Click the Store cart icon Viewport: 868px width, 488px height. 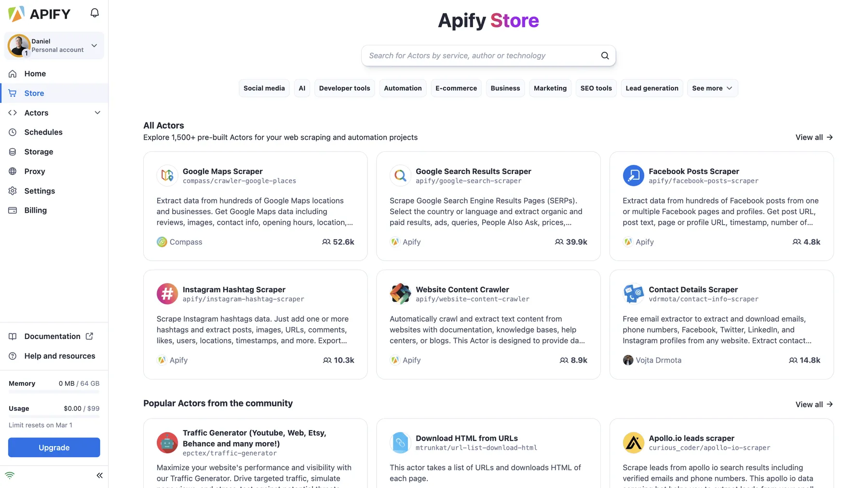[x=13, y=93]
